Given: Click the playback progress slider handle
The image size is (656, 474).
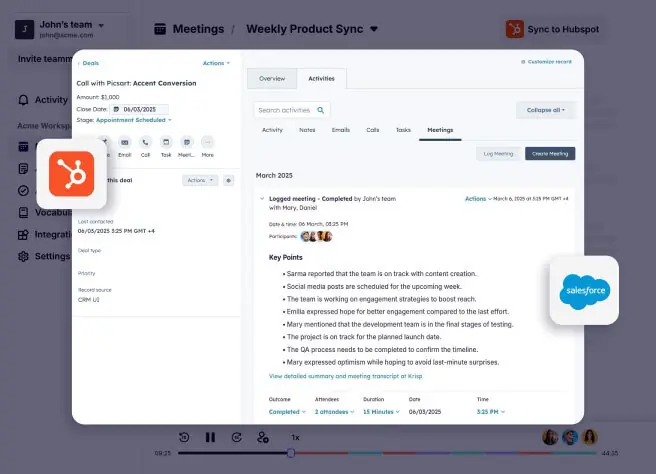Looking at the screenshot, I should [291, 453].
